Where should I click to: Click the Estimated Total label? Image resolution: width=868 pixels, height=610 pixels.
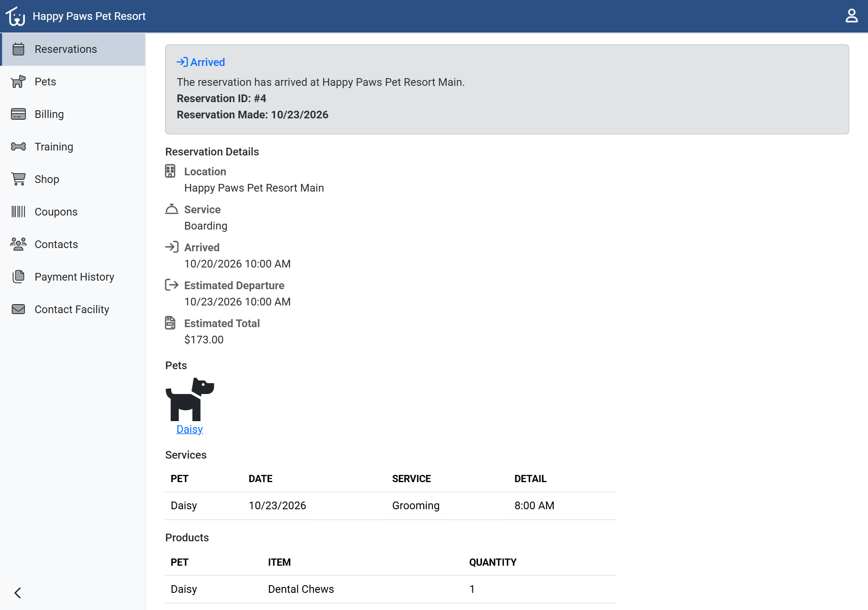[x=222, y=324]
